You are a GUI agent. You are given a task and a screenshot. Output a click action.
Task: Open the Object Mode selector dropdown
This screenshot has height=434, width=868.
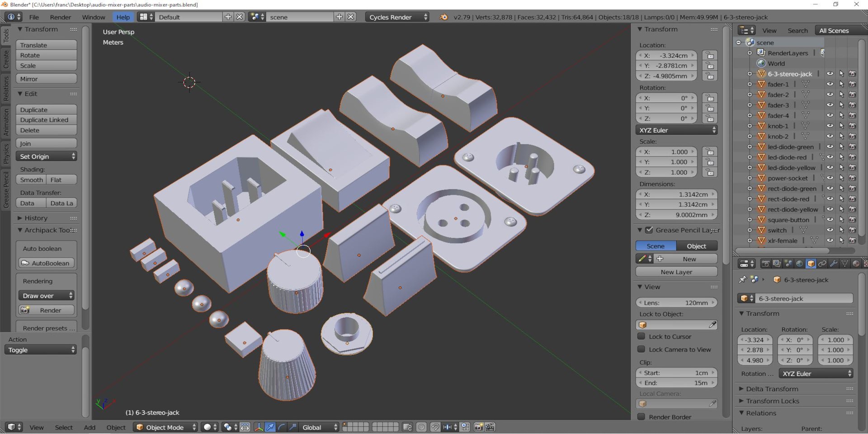pyautogui.click(x=166, y=427)
